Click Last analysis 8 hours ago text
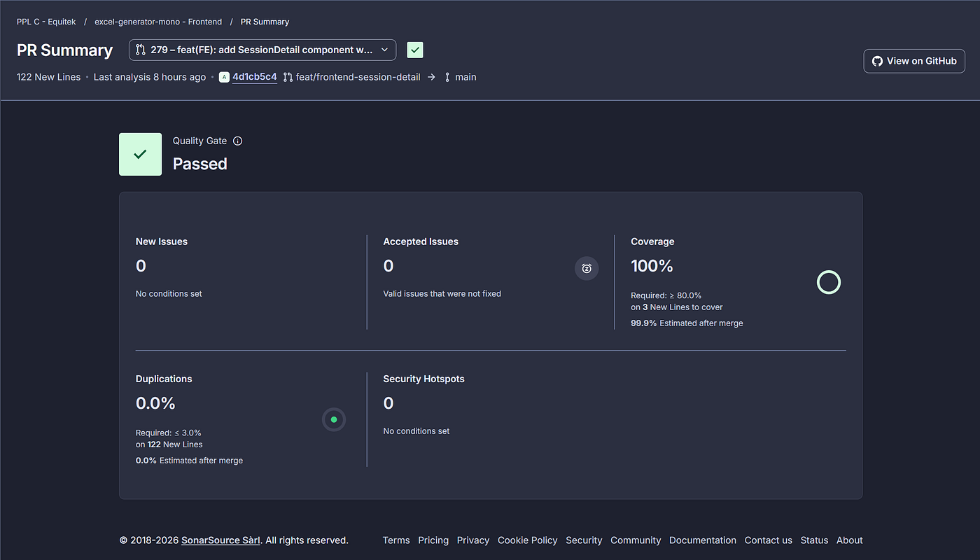The width and height of the screenshot is (980, 560). [x=150, y=77]
